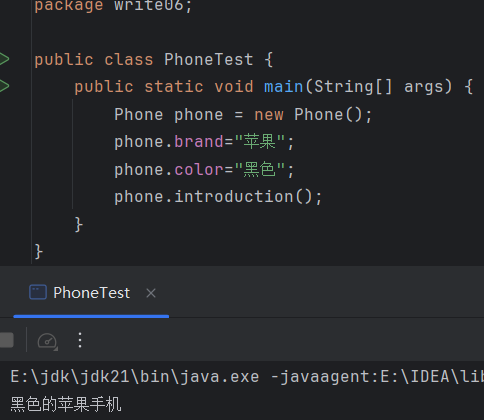Click the PhoneTest class name in declaration
This screenshot has height=420, width=484.
pos(208,60)
